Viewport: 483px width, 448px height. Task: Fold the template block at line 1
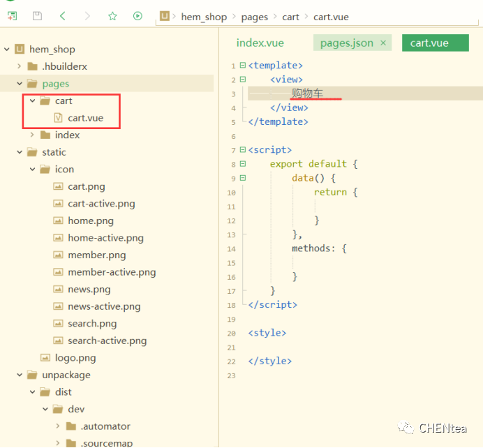coord(242,66)
